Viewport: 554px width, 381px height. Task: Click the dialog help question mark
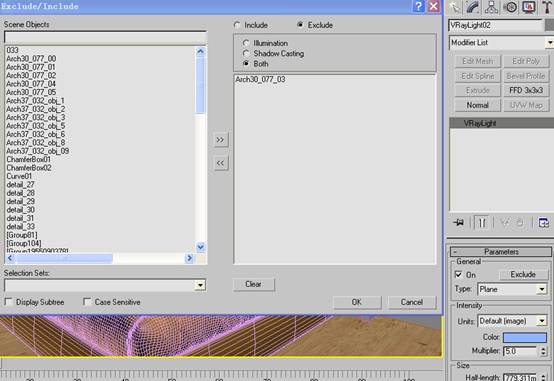coord(419,6)
